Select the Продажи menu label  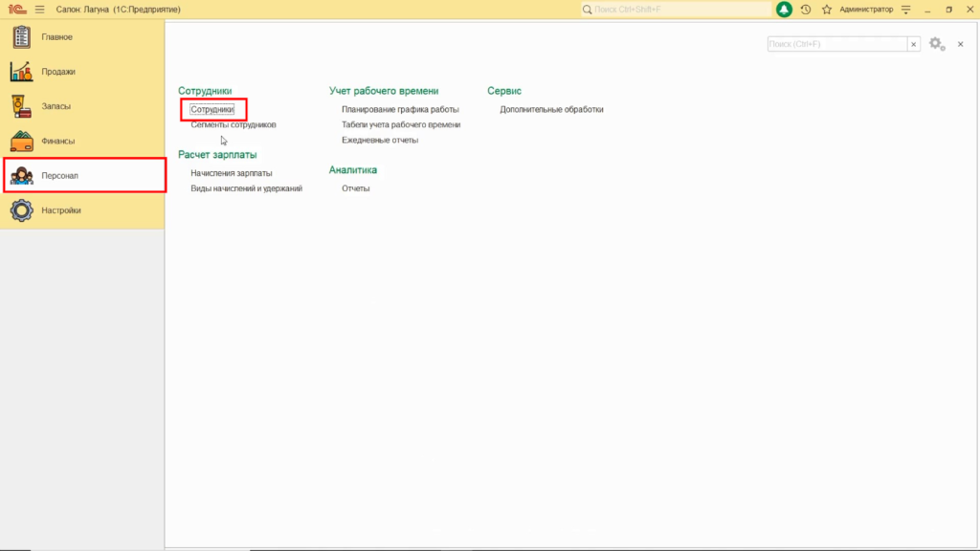(58, 72)
